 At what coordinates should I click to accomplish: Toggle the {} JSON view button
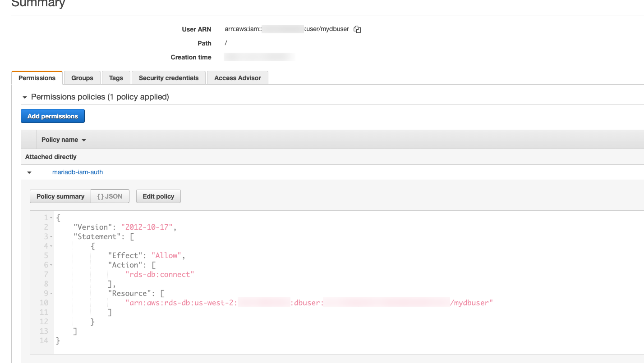110,196
